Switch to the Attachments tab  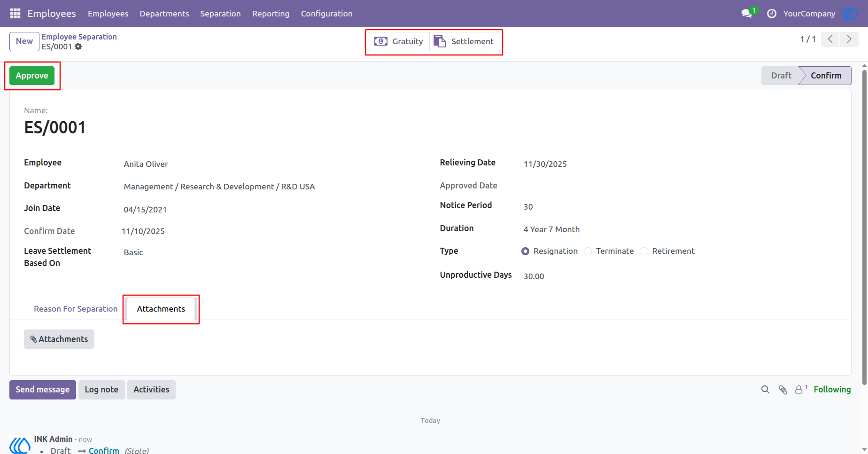click(x=161, y=309)
